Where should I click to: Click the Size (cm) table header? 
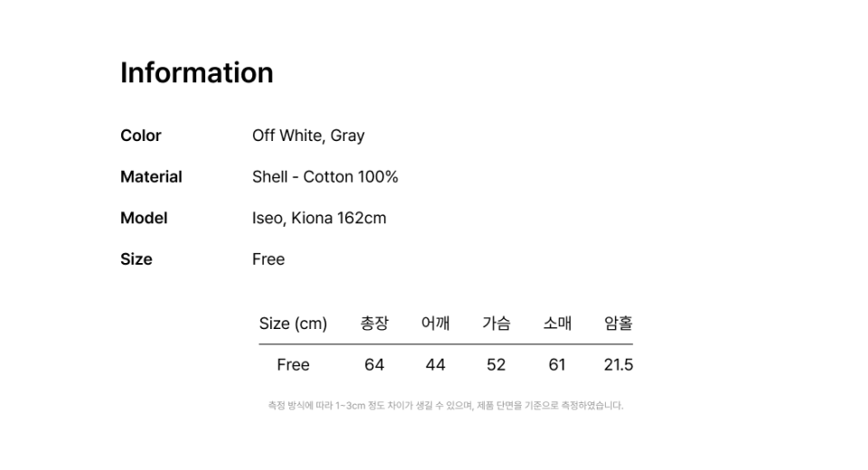point(293,324)
